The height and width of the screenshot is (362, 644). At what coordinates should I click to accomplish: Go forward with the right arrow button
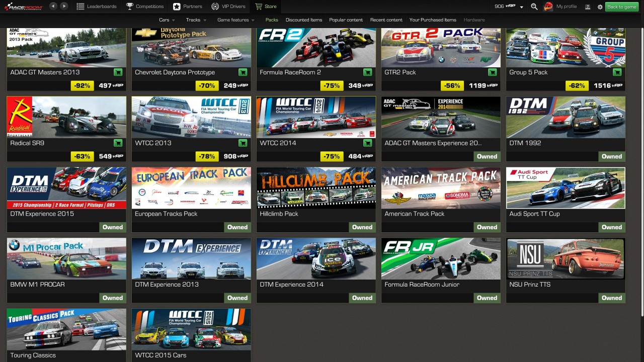pyautogui.click(x=64, y=6)
